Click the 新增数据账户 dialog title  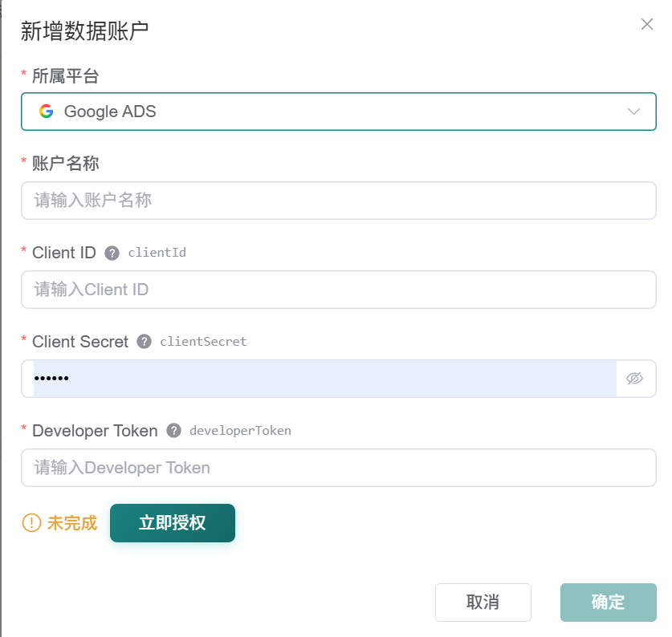point(84,31)
